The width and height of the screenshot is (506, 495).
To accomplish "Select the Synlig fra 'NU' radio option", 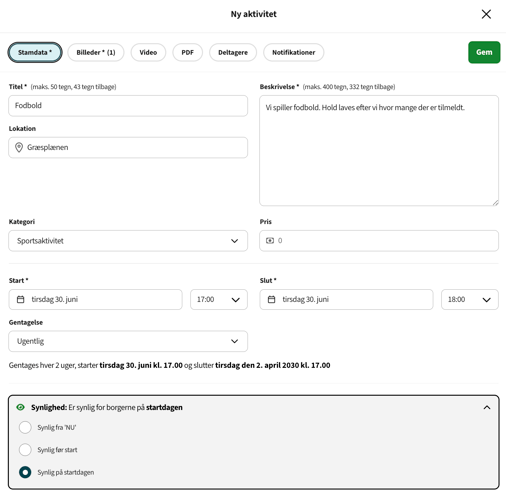I will [x=25, y=427].
